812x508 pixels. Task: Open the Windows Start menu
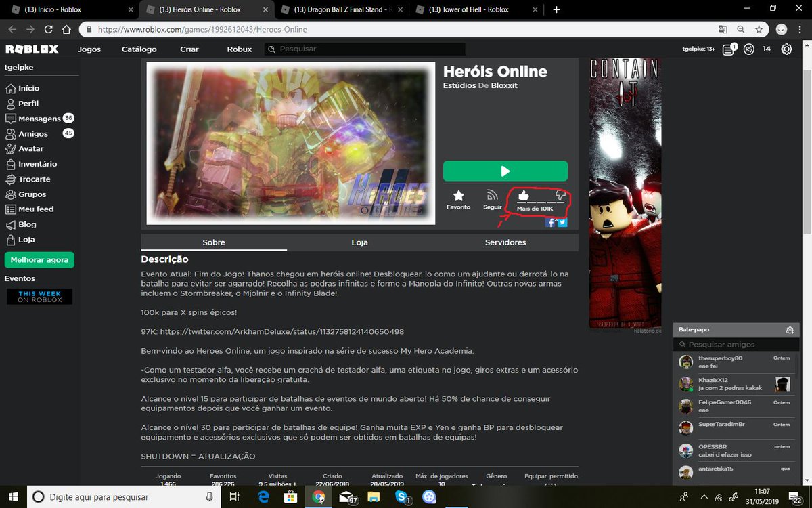(14, 496)
